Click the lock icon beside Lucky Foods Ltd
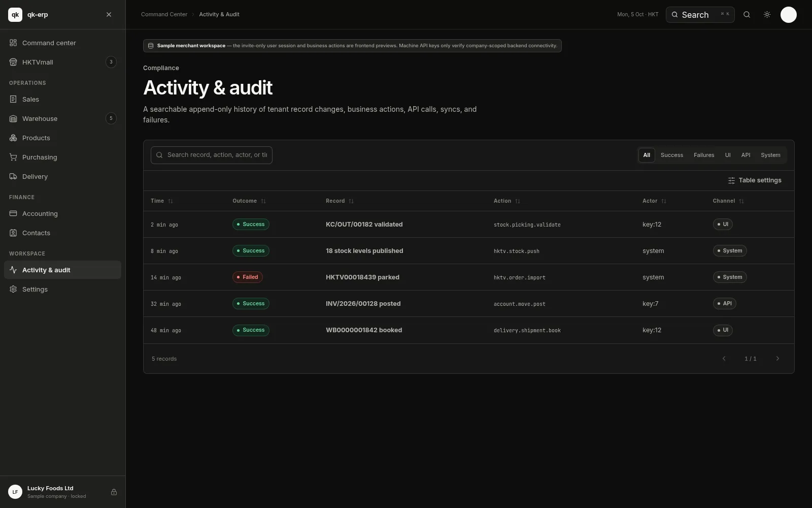812x508 pixels. pyautogui.click(x=114, y=492)
